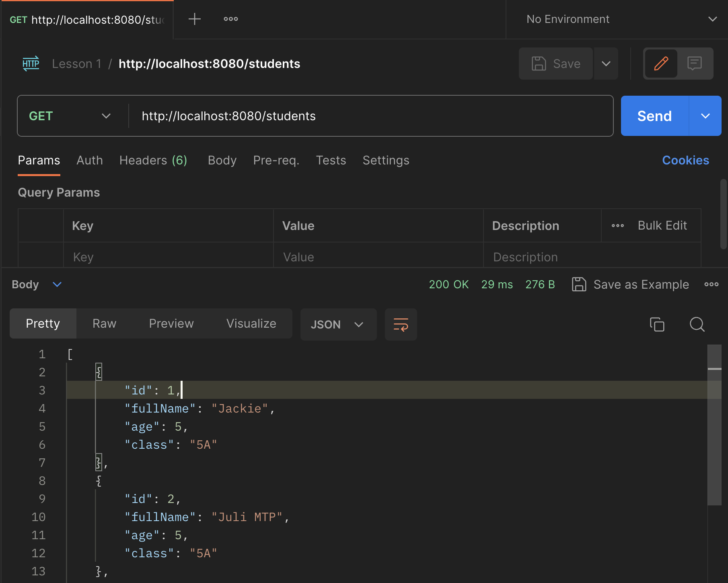This screenshot has height=583, width=728.
Task: Open a new request tab with plus icon
Action: [194, 19]
